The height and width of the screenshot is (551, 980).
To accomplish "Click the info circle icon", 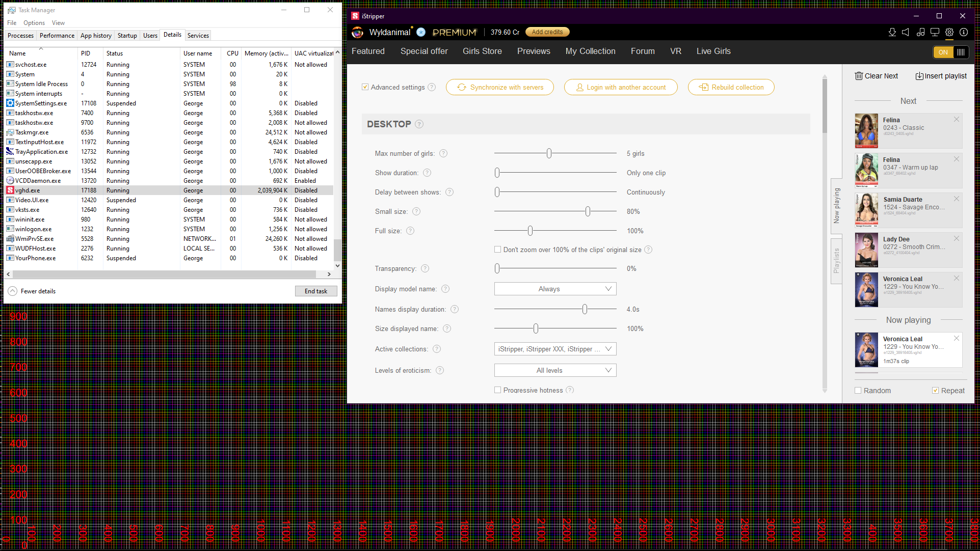I will point(964,32).
